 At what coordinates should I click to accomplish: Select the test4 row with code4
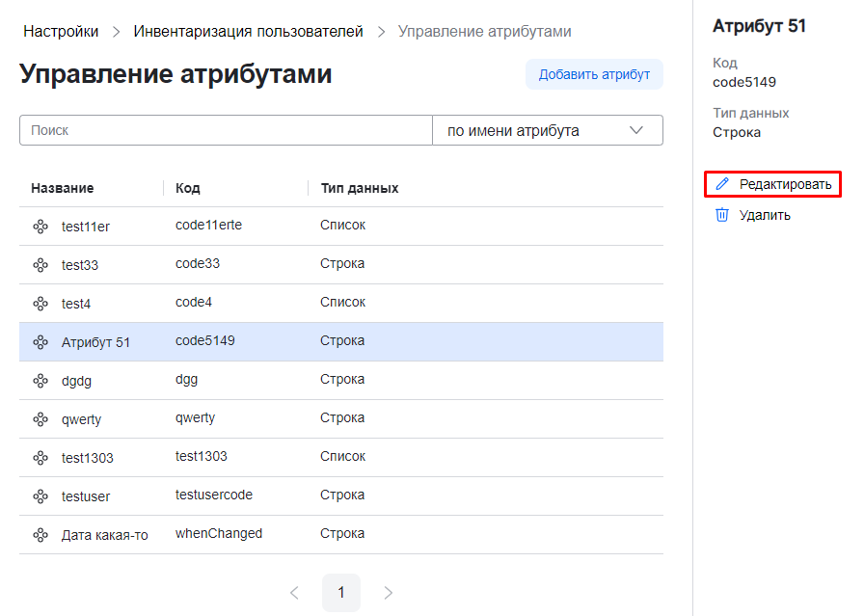click(x=340, y=303)
